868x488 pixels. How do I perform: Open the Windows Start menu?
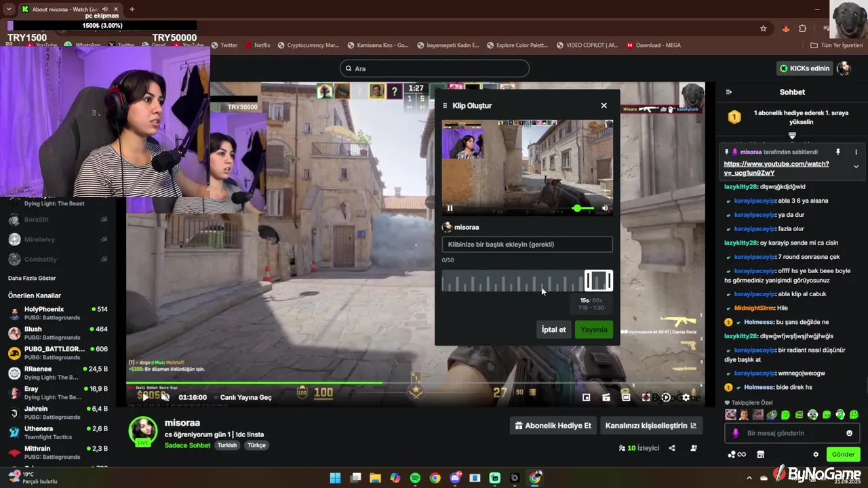click(335, 478)
